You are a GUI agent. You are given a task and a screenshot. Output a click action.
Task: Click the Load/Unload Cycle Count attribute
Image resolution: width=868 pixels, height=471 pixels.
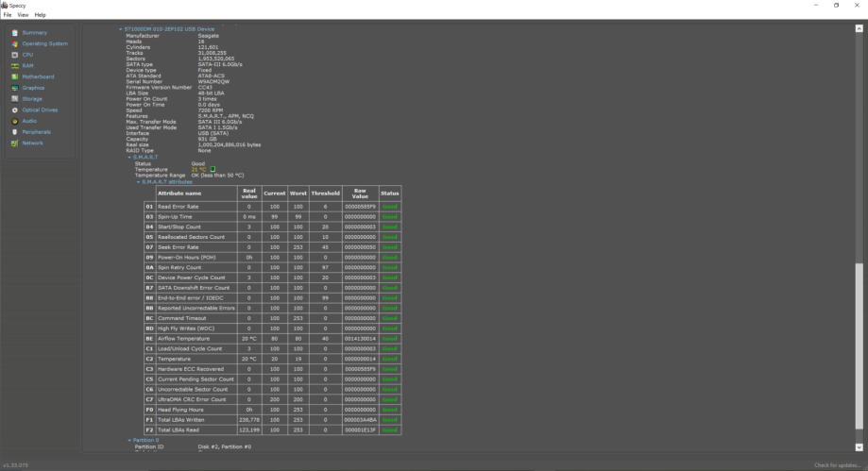[189, 348]
